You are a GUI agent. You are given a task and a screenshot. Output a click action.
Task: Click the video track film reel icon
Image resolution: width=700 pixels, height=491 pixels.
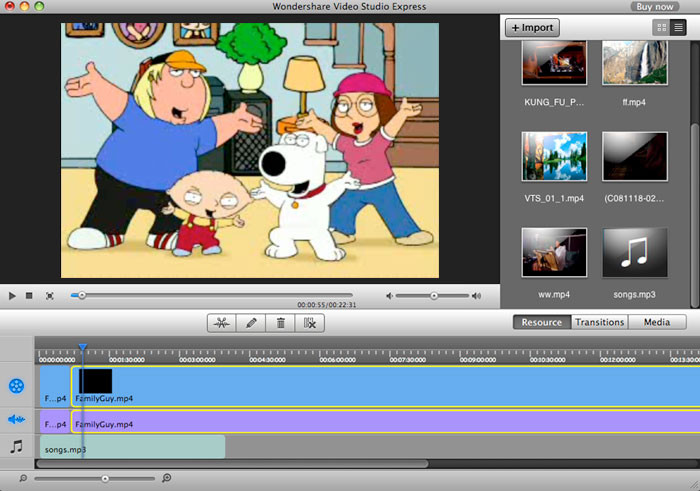tap(17, 386)
